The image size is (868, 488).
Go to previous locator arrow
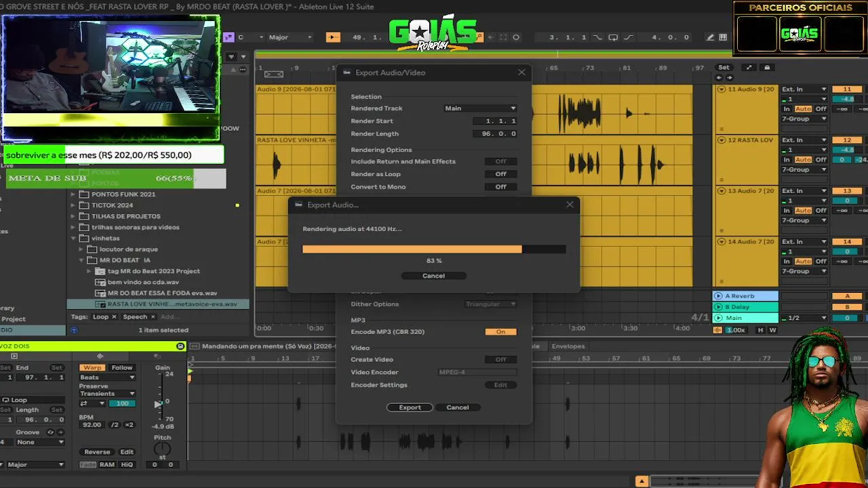pyautogui.click(x=719, y=77)
